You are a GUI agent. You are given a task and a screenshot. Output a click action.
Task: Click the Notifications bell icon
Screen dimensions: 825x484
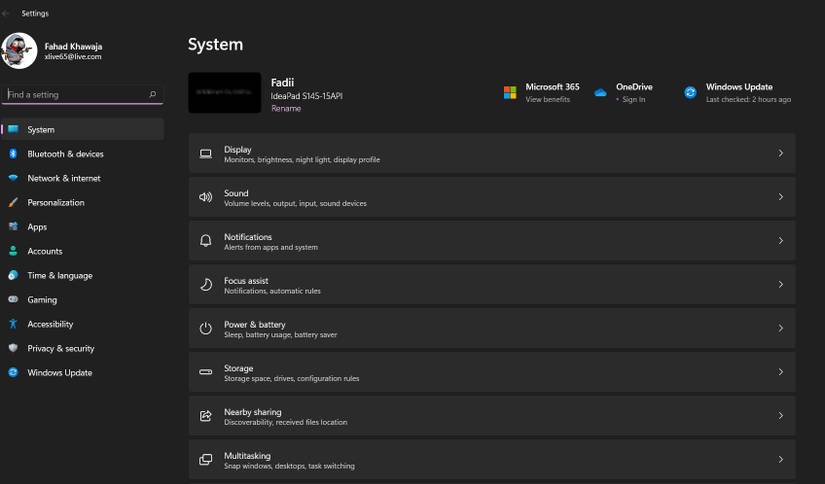[x=206, y=241]
